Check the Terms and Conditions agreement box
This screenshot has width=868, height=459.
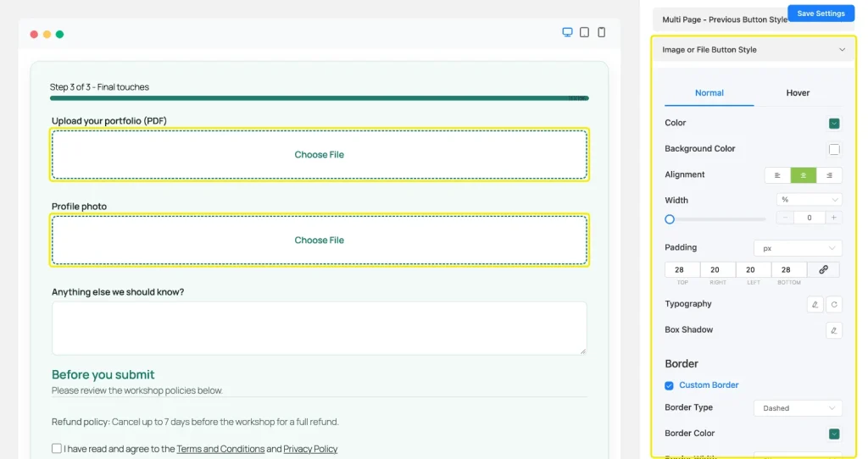57,449
